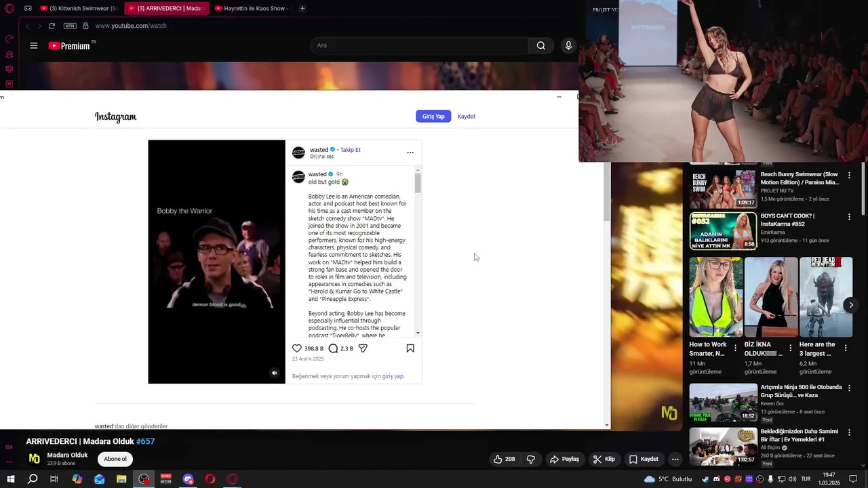
Task: Activate voice search microphone on YouTube
Action: click(x=568, y=45)
